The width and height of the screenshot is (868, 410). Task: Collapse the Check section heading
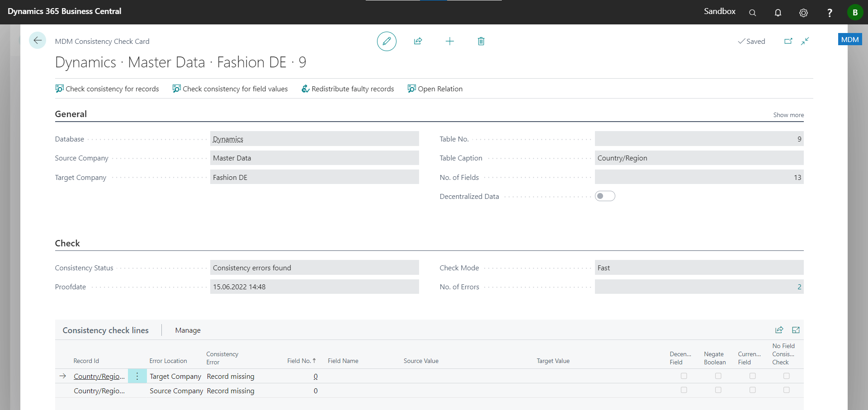tap(67, 243)
